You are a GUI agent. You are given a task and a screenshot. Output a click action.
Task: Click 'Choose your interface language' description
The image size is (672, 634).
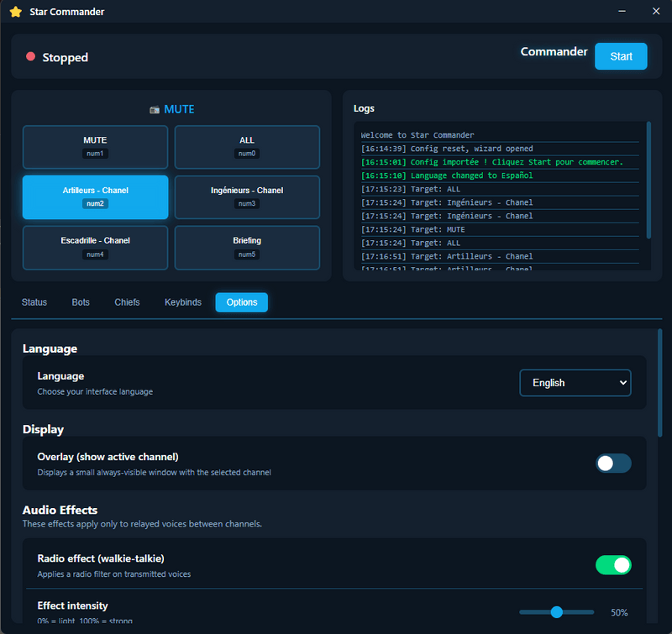click(95, 391)
